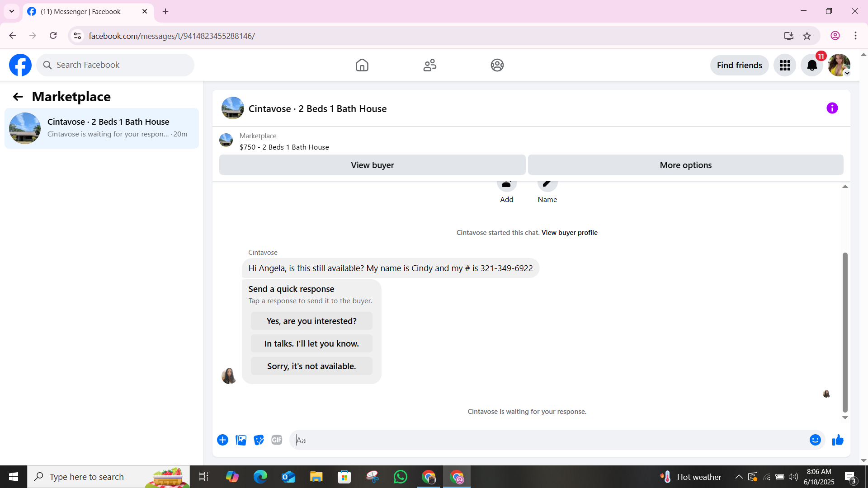This screenshot has width=868, height=488.
Task: Open conversation information icon
Action: pyautogui.click(x=832, y=108)
